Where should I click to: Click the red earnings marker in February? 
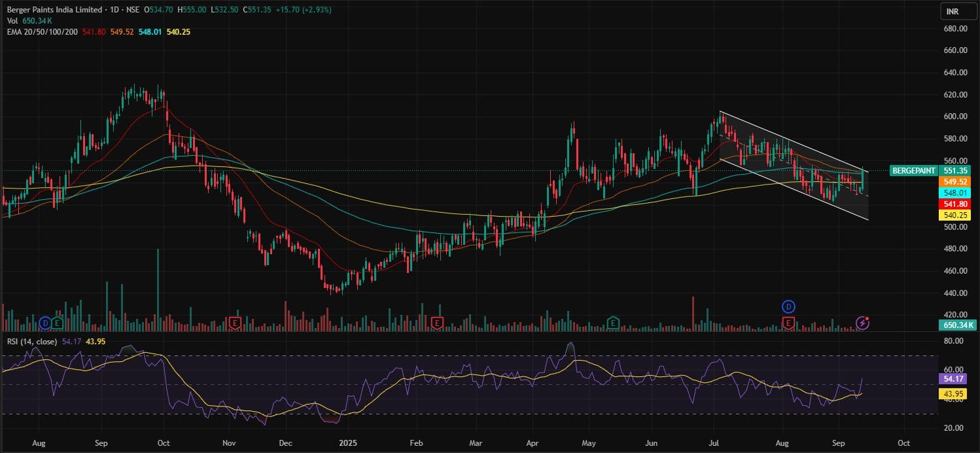point(436,323)
